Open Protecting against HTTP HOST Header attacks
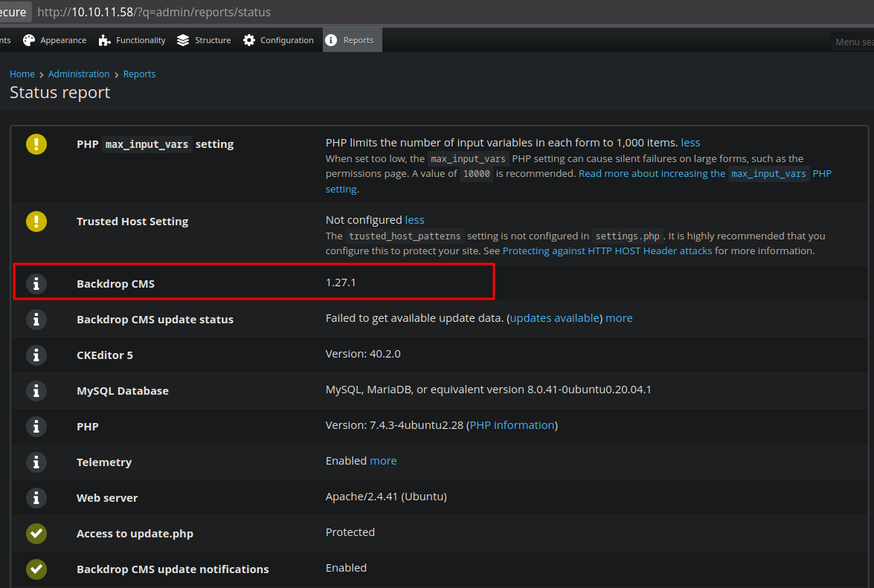The width and height of the screenshot is (874, 588). pyautogui.click(x=607, y=251)
